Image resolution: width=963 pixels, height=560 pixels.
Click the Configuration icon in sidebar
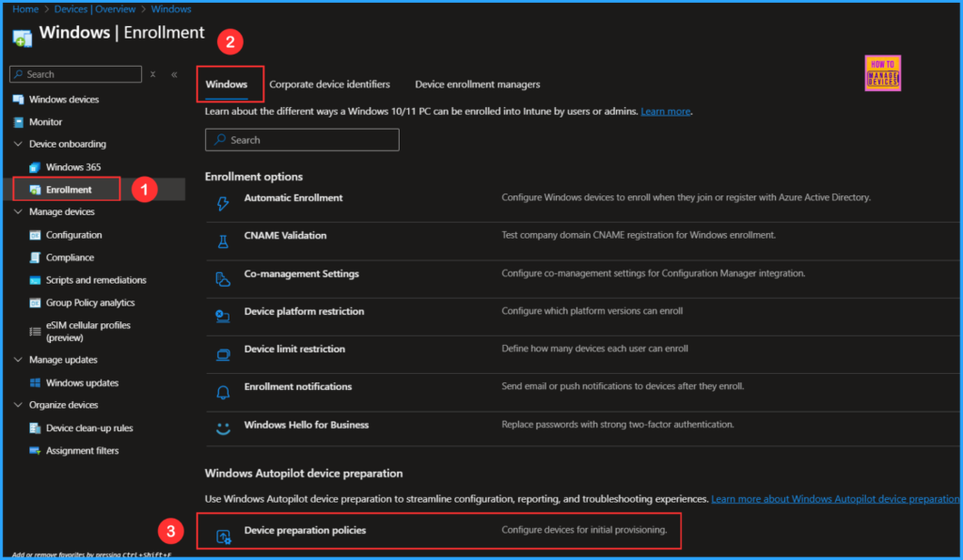(x=35, y=235)
